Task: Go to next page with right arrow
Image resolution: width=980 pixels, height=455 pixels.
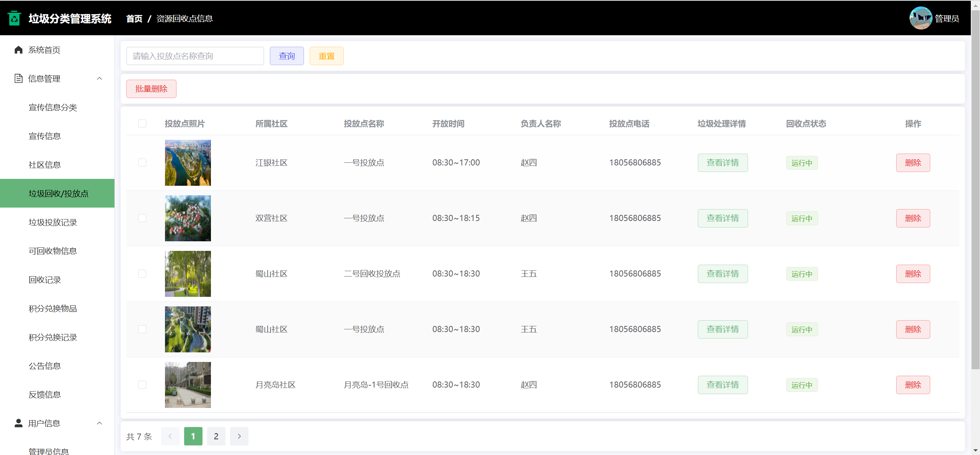Action: click(x=239, y=436)
